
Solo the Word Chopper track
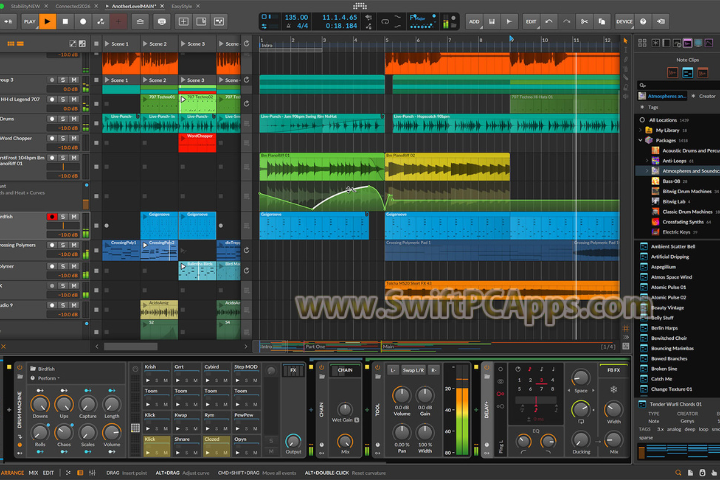63,138
